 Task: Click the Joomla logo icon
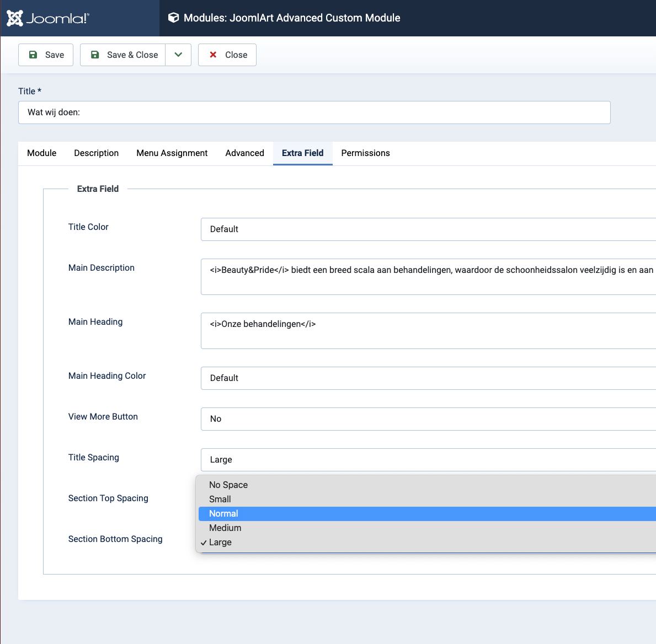15,18
